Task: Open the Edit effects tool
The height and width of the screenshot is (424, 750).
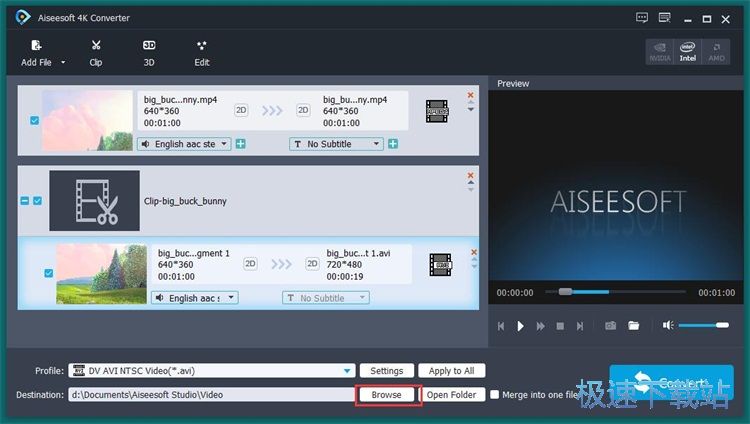Action: coord(201,53)
